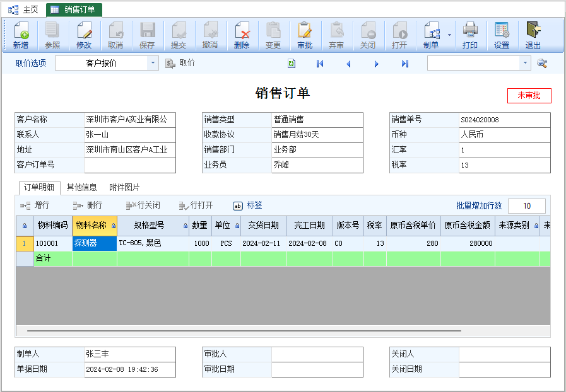Click the 行关闭 row close button
Screen dimensions: 566x392
tap(143, 205)
